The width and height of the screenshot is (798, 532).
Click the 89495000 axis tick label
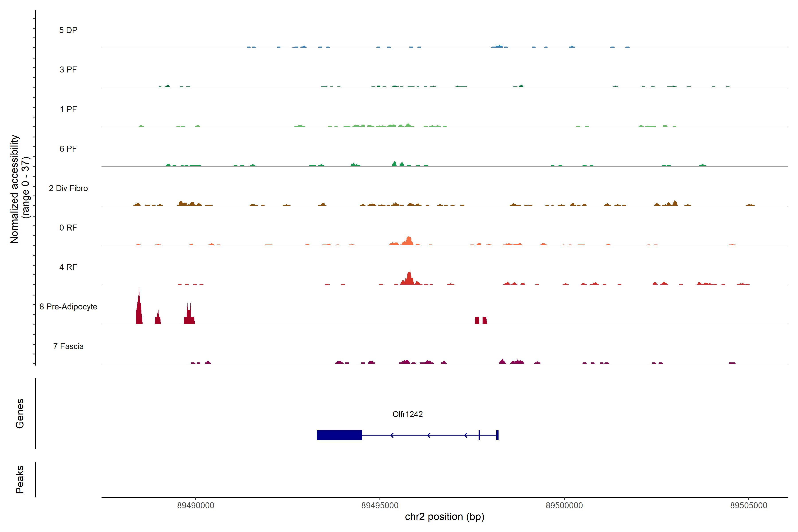(x=380, y=506)
